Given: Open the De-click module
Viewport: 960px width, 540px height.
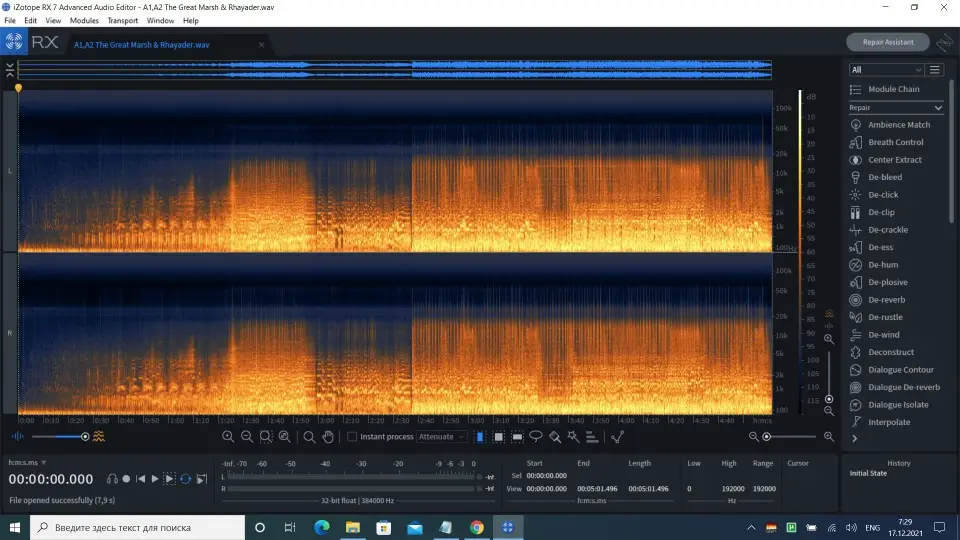Looking at the screenshot, I should point(882,195).
